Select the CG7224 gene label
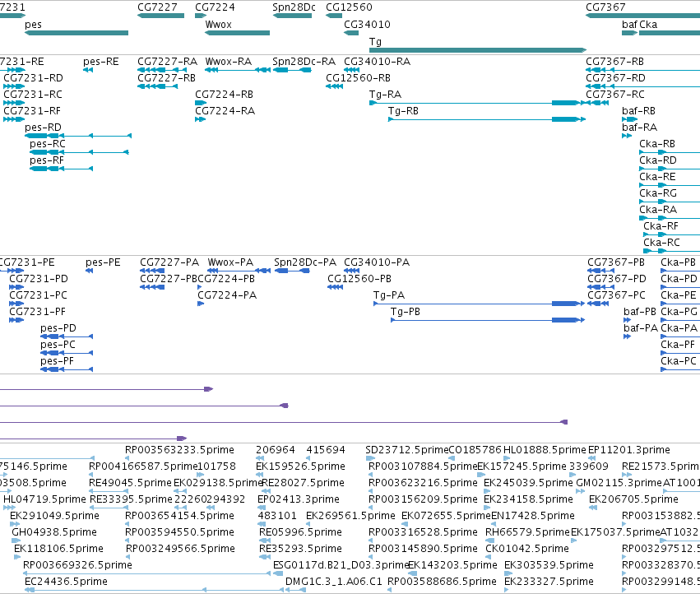The height and width of the screenshot is (594, 700). pos(216,7)
